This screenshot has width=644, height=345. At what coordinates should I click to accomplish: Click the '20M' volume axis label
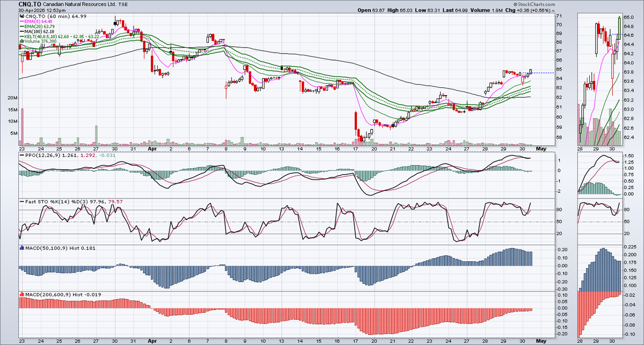(x=12, y=99)
